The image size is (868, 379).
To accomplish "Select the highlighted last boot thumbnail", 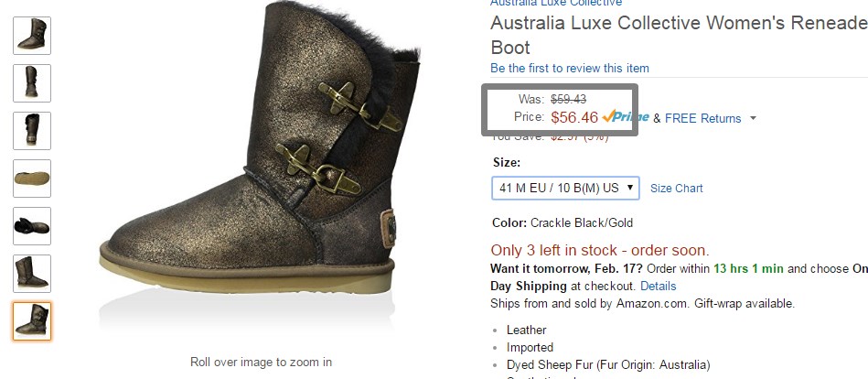I will pos(32,321).
